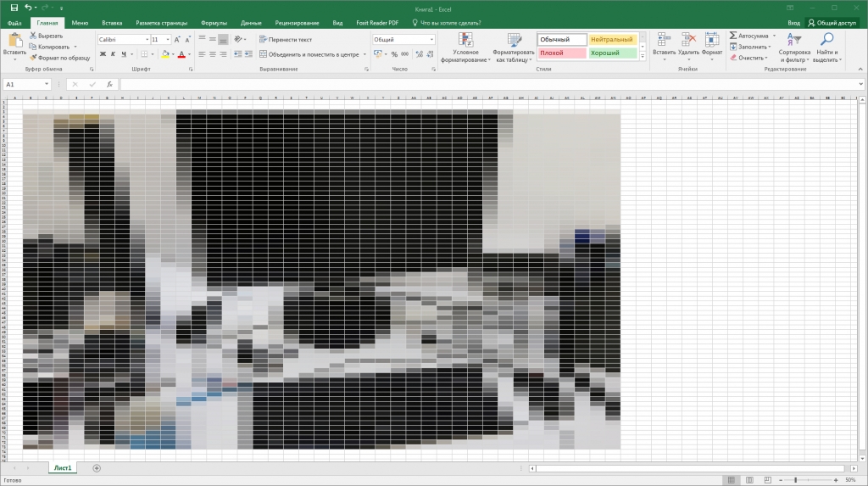Switch to the Разметка страницы tab

point(162,23)
